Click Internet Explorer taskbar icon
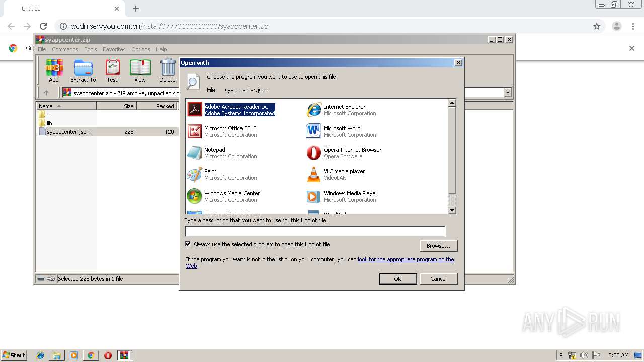 click(40, 355)
